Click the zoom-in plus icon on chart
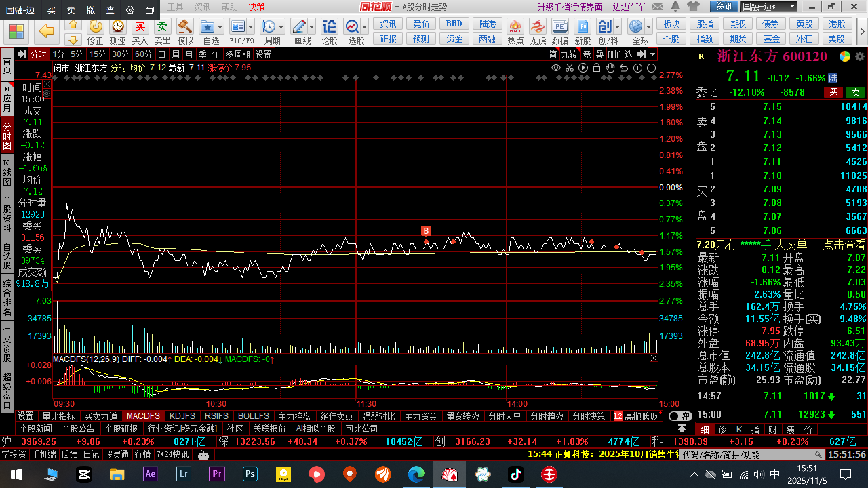This screenshot has height=488, width=868. pos(637,68)
